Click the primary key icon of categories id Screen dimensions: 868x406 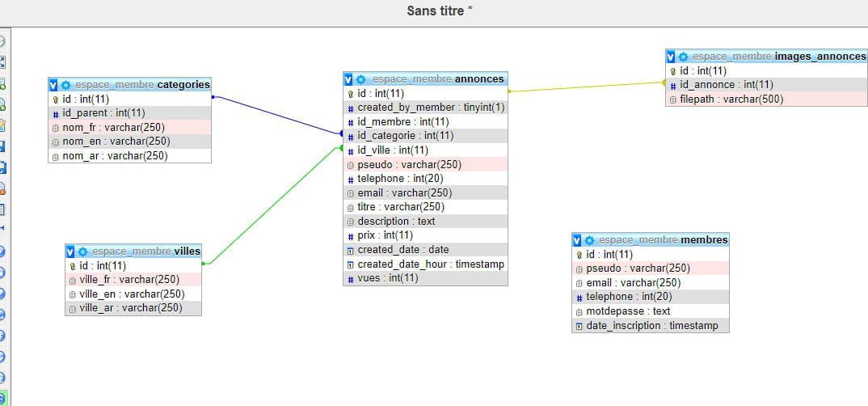(x=55, y=99)
